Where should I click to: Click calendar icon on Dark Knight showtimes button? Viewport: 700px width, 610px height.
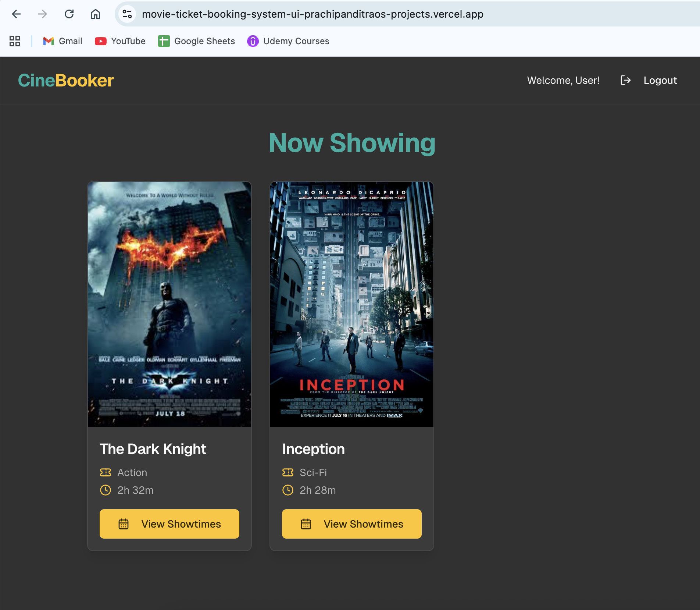pos(124,524)
